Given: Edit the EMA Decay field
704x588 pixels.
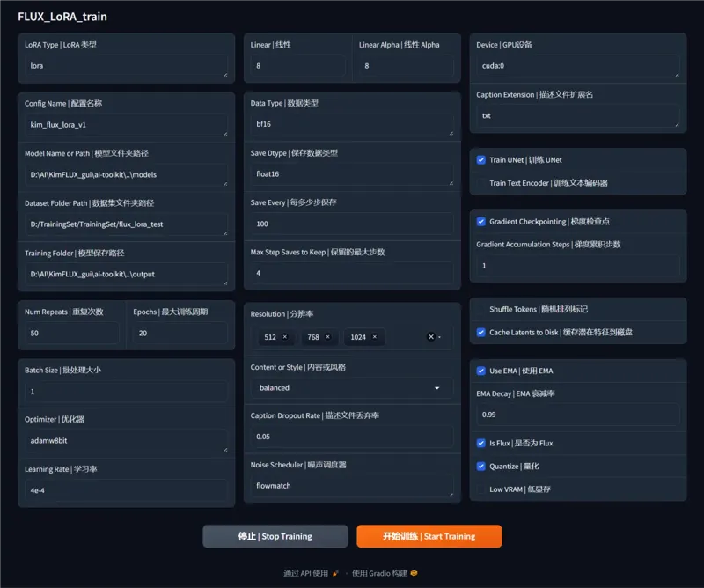Looking at the screenshot, I should (578, 415).
